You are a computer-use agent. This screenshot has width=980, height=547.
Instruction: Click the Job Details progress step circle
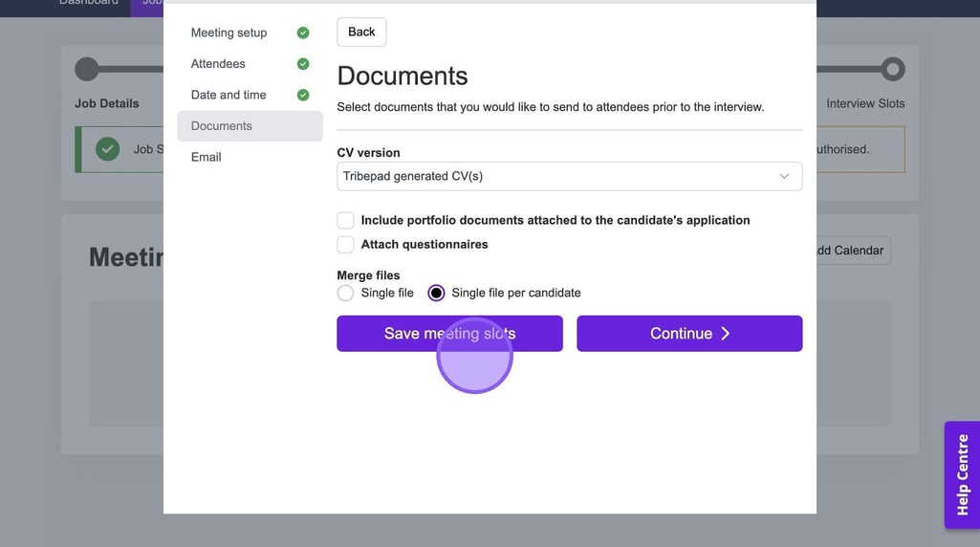[x=87, y=69]
